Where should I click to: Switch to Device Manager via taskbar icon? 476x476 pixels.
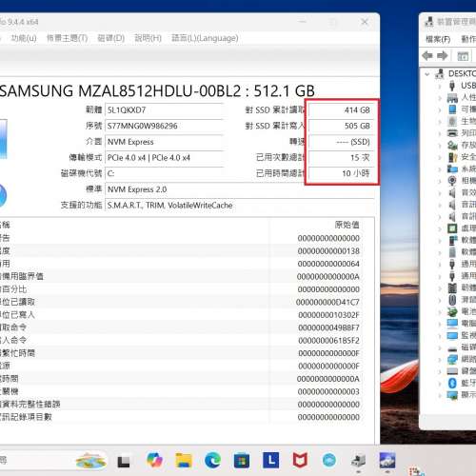coord(359,461)
